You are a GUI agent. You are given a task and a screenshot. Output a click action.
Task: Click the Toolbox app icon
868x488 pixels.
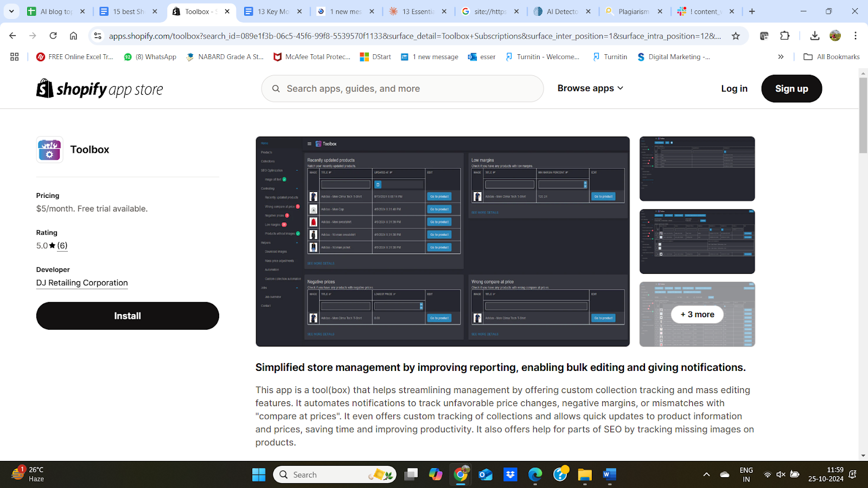pyautogui.click(x=49, y=150)
